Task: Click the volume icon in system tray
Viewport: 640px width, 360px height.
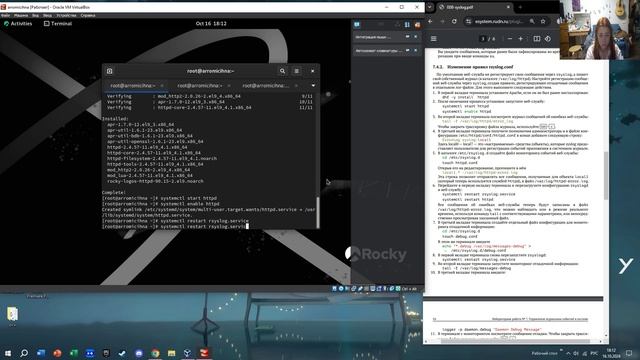Action: pyautogui.click(x=576, y=353)
